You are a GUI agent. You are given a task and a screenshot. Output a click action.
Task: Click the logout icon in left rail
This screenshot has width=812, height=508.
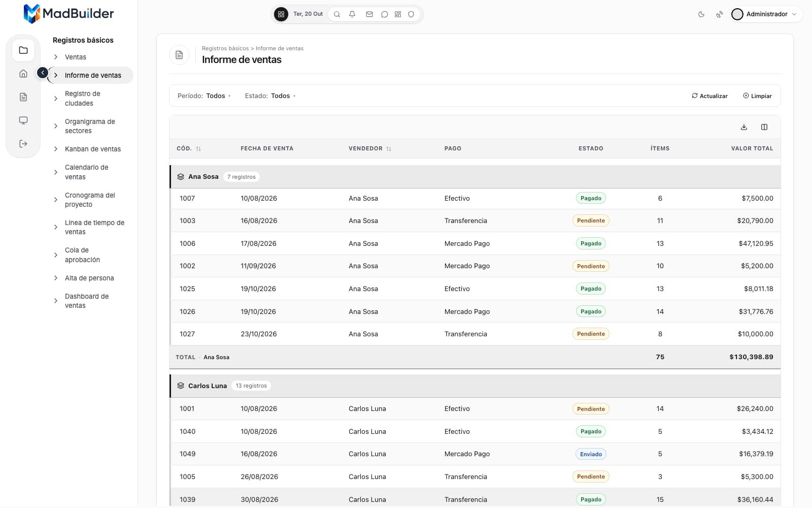coord(23,144)
